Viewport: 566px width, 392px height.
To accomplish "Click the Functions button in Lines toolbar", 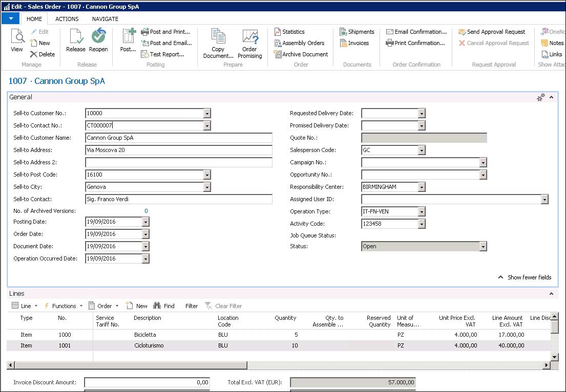I will click(x=64, y=306).
